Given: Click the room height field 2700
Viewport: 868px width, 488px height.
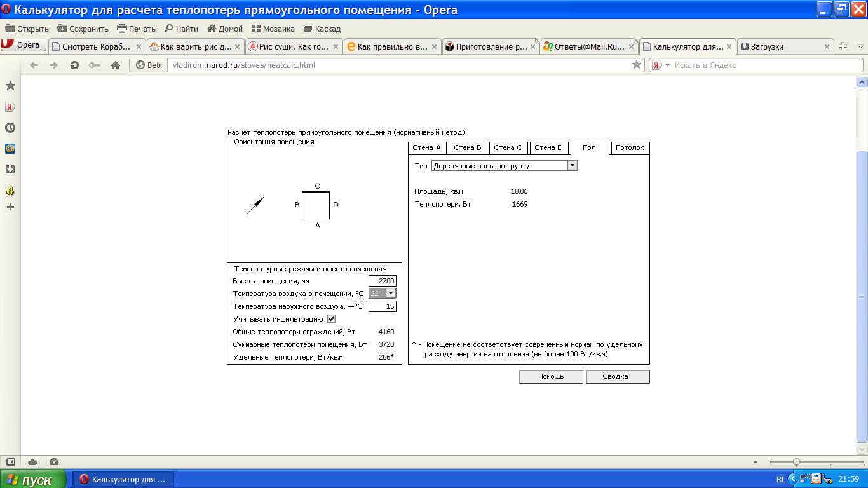Looking at the screenshot, I should (x=383, y=281).
